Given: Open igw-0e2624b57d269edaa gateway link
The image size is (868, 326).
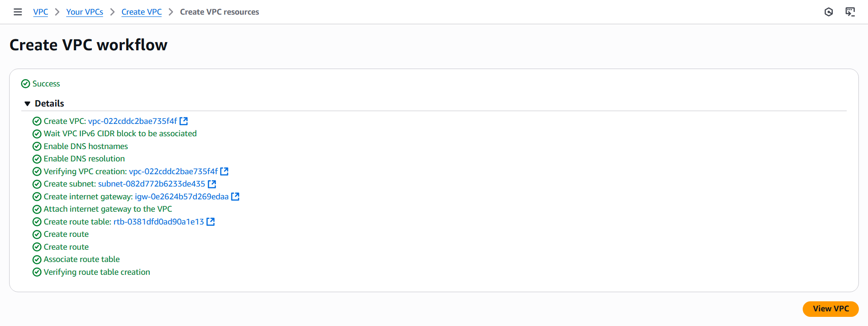Looking at the screenshot, I should (182, 197).
